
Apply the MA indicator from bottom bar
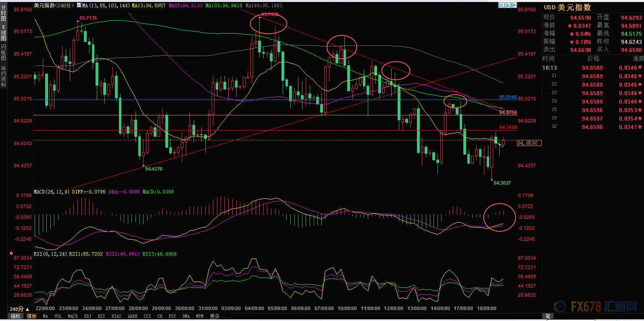pos(45,316)
